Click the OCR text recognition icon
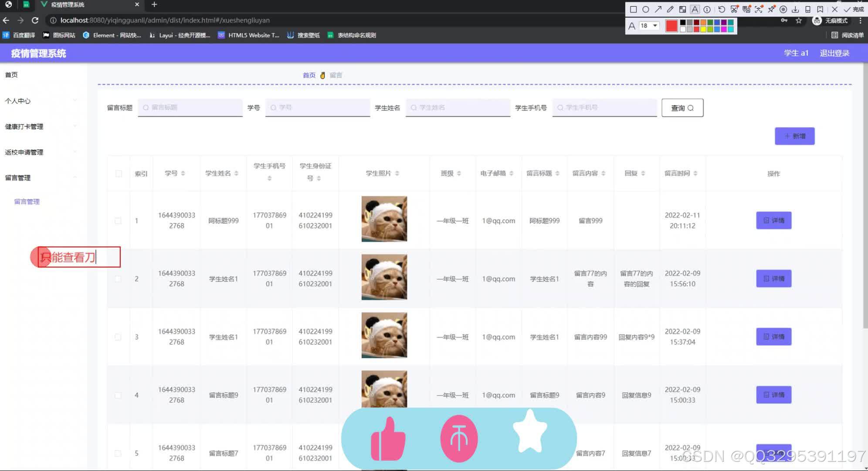This screenshot has width=868, height=471. [x=759, y=9]
